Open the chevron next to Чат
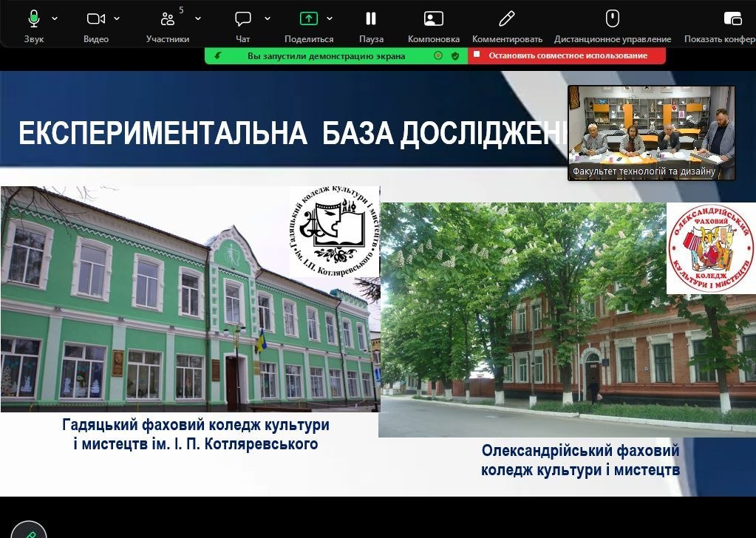This screenshot has height=538, width=756. [x=267, y=18]
